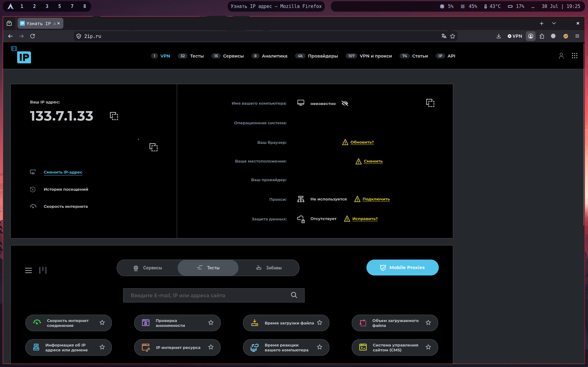Star Система управления сайтом (CMS)

pos(428,347)
